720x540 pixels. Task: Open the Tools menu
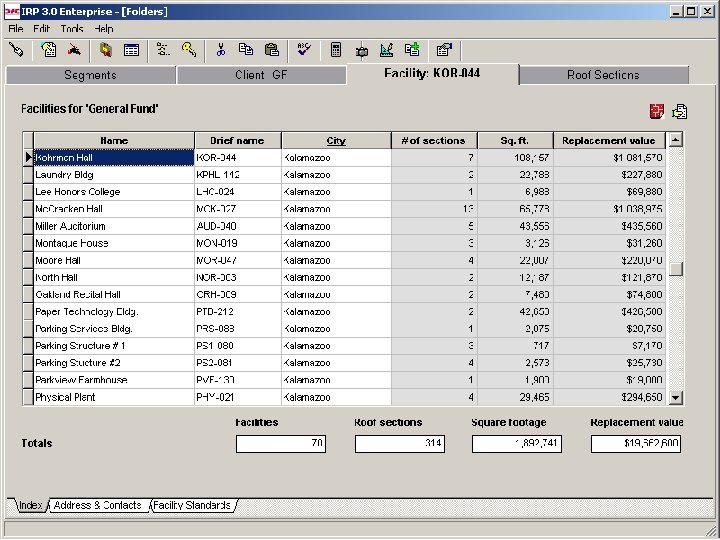click(72, 29)
